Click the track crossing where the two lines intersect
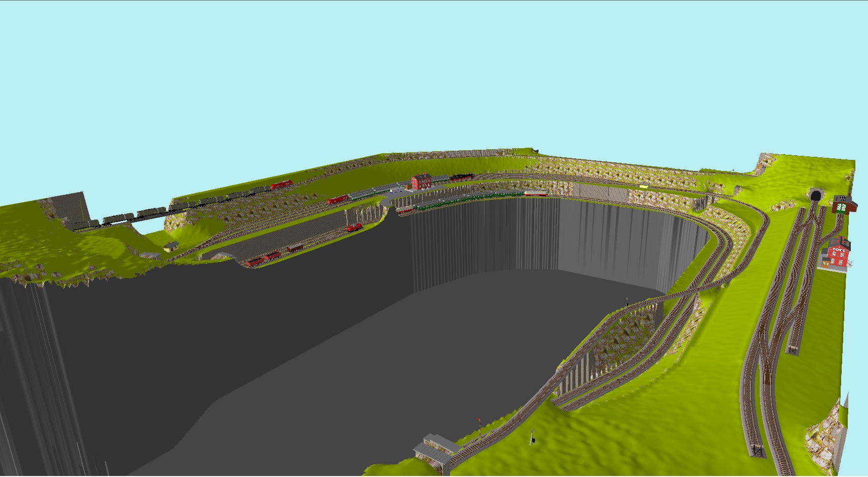Image resolution: width=868 pixels, height=477 pixels. (x=699, y=288)
